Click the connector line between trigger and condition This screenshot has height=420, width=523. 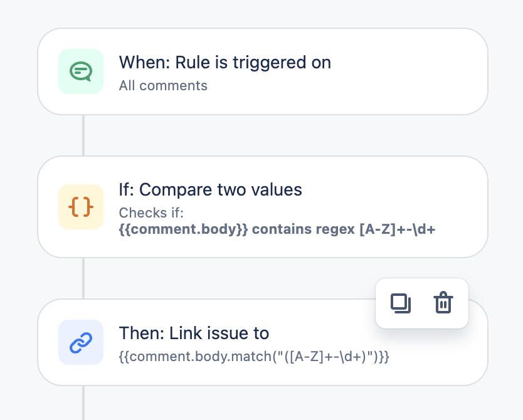[83, 135]
